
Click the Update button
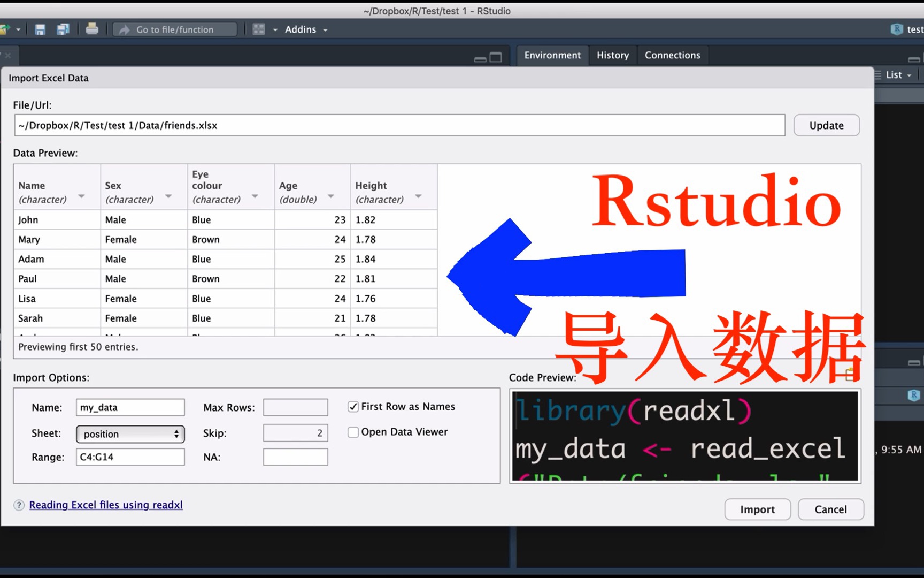click(826, 125)
